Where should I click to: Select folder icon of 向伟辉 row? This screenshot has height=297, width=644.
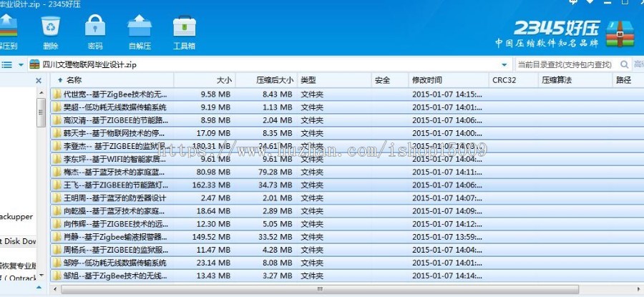pos(57,224)
